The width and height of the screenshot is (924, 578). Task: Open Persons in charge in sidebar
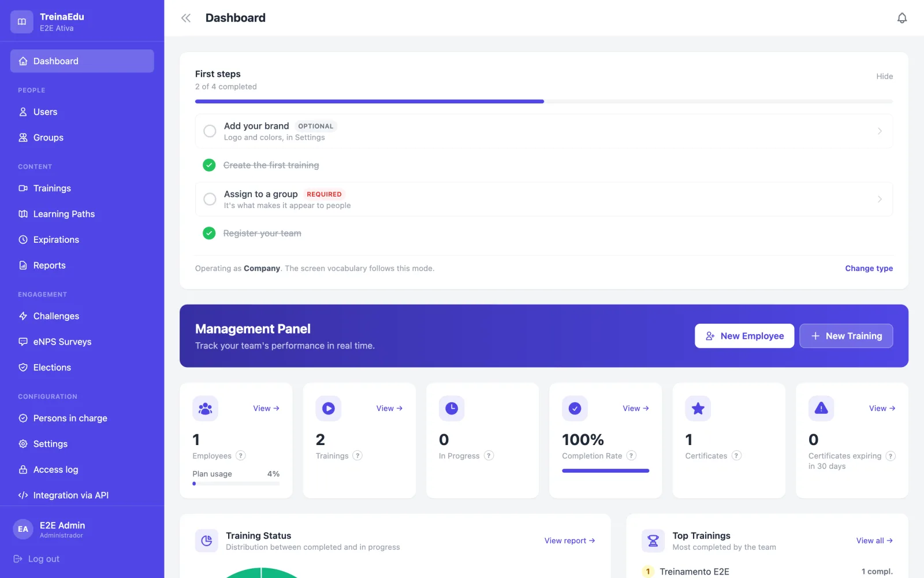coord(82,418)
